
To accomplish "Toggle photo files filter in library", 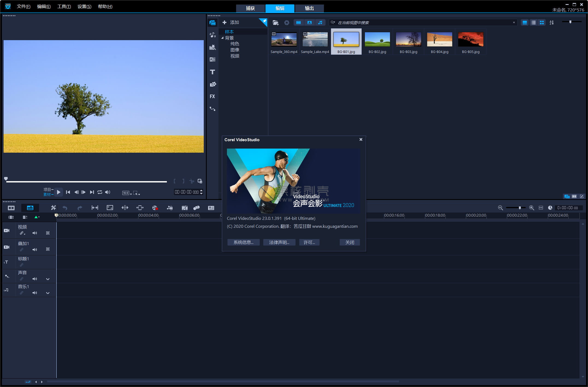I will pos(309,23).
